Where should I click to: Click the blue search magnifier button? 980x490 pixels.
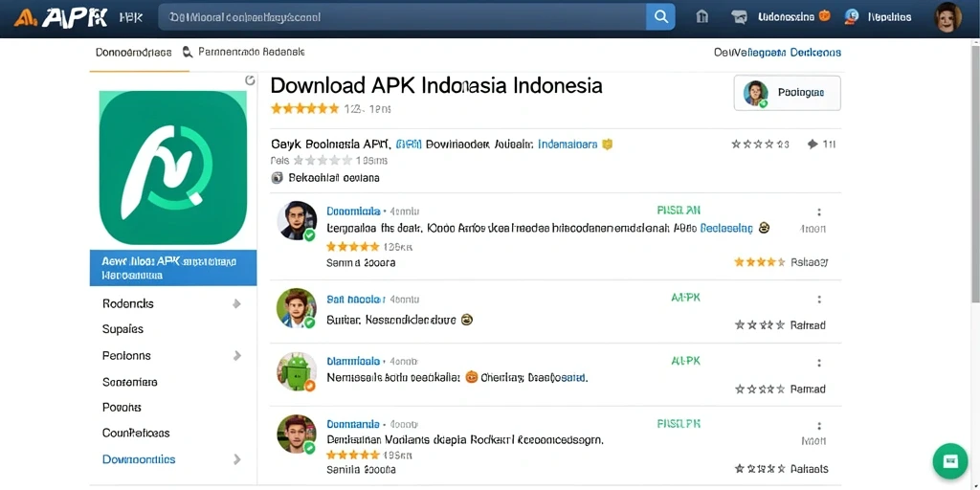(x=660, y=17)
